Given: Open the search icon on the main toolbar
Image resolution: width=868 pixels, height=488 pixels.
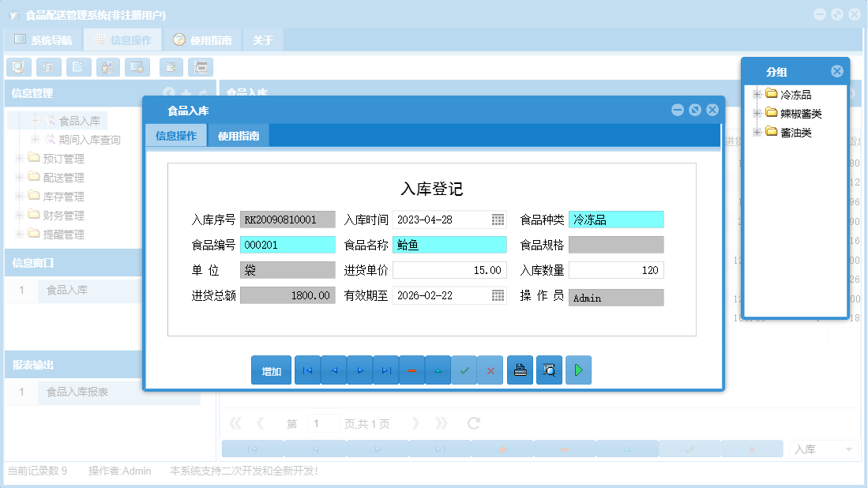Looking at the screenshot, I should pos(18,67).
